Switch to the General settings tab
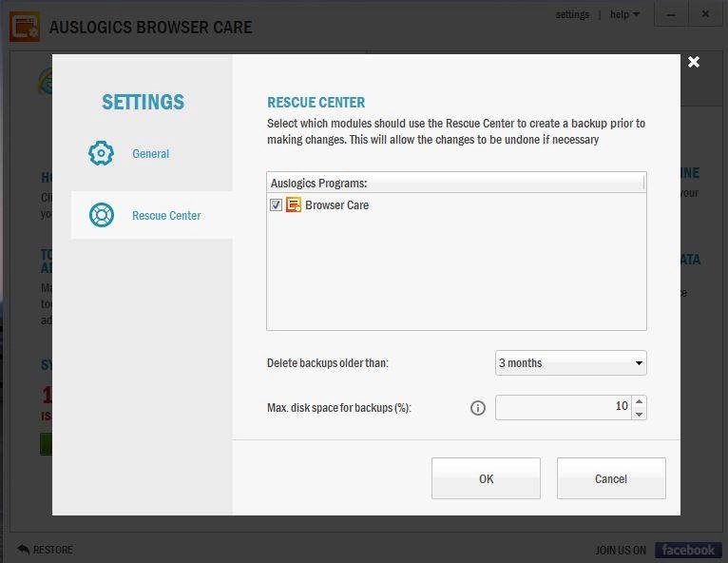The height and width of the screenshot is (563, 728). pyautogui.click(x=152, y=153)
